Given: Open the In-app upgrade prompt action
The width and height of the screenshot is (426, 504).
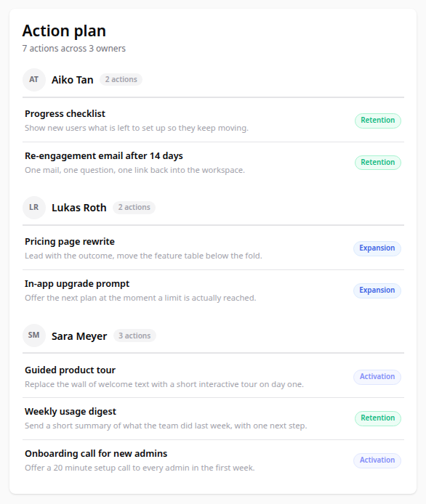Looking at the screenshot, I should click(213, 290).
